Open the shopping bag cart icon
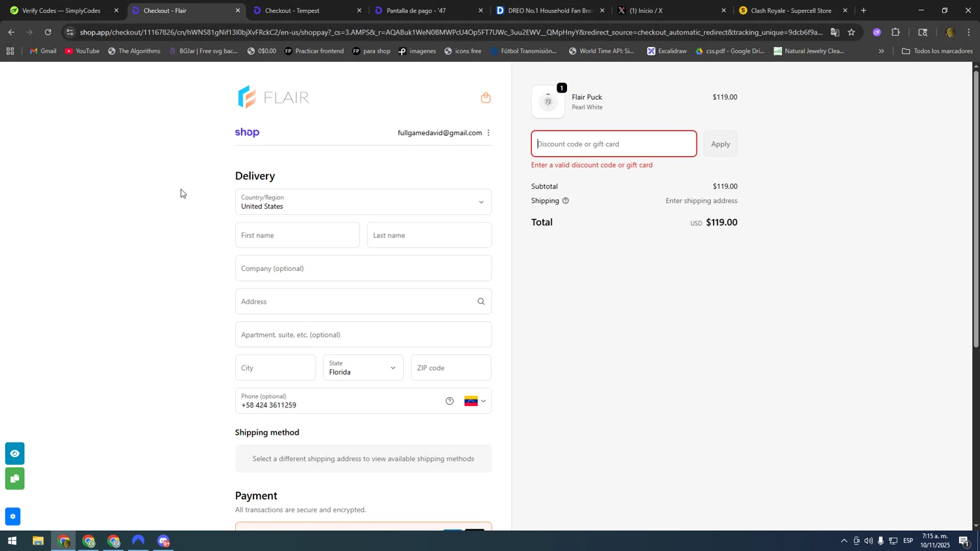 (x=485, y=98)
